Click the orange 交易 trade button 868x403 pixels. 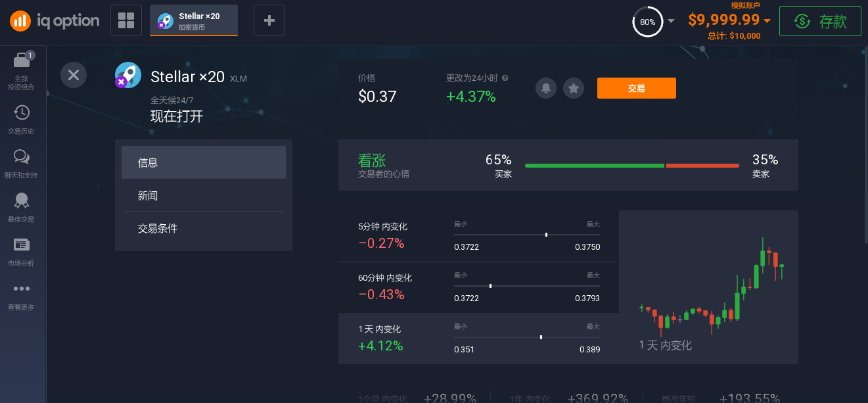636,88
